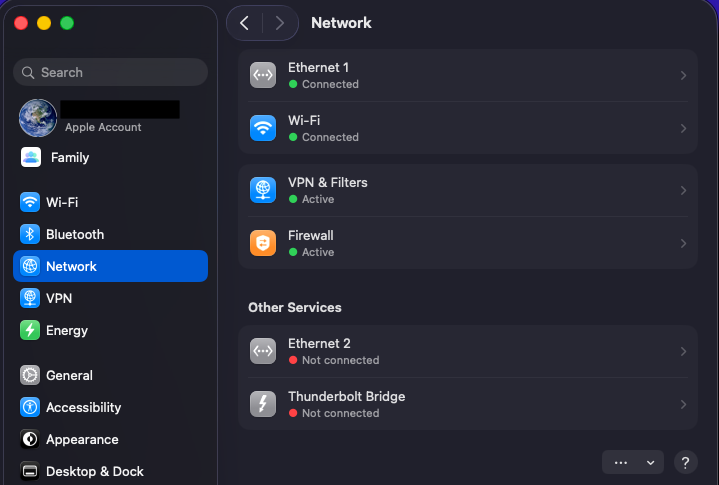The image size is (719, 485).
Task: Open Ethernet 2 via its chevron
Action: 683,352
